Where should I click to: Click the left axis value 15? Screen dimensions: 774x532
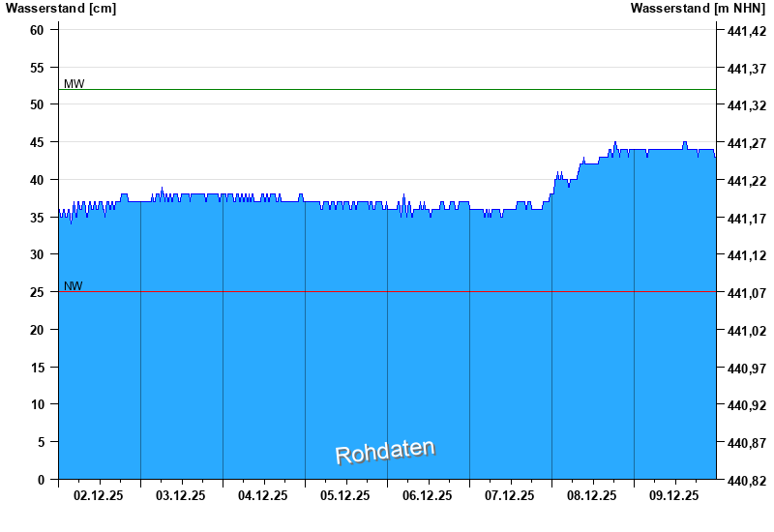[37, 368]
